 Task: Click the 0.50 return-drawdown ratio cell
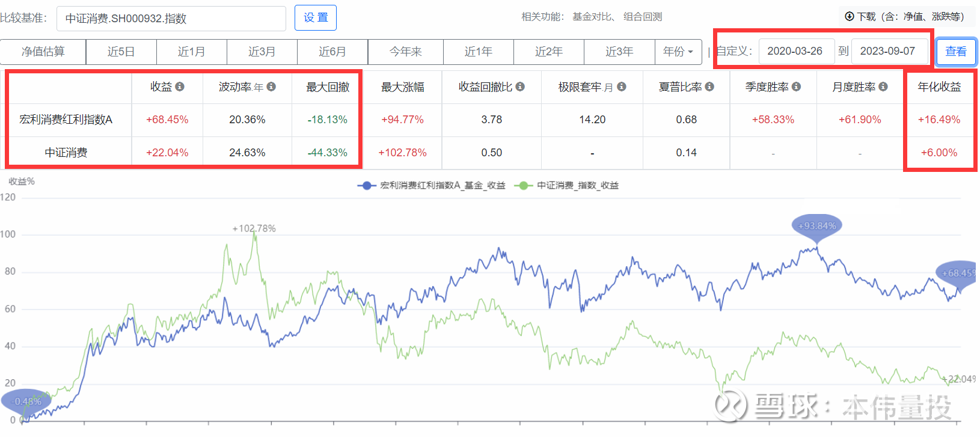pos(492,153)
